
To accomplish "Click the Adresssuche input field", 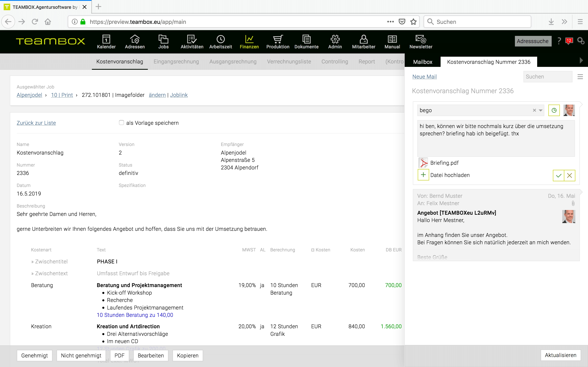I will click(533, 41).
